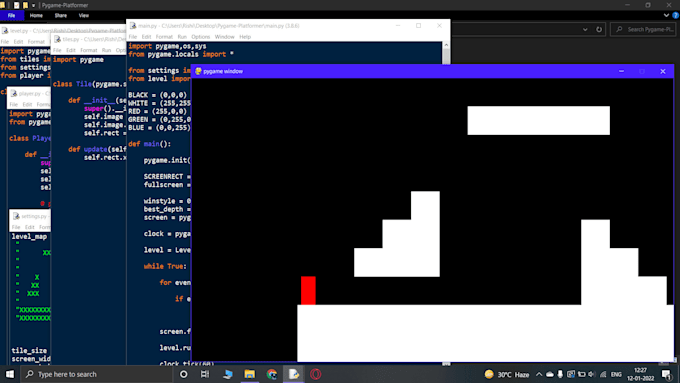Open Help menu in main.py window
Viewport: 680px width, 383px height.
pos(245,37)
